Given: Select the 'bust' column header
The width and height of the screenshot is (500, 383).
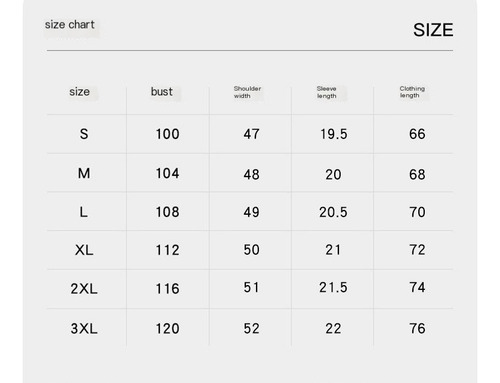Looking at the screenshot, I should click(162, 91).
